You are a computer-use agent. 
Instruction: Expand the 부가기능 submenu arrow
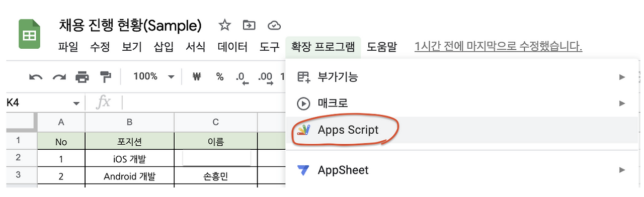click(x=622, y=77)
